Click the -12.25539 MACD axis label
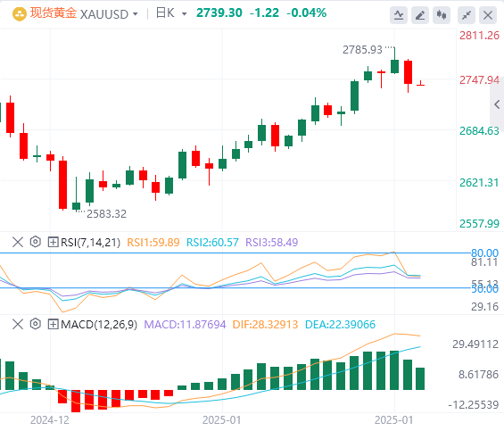Viewport: 504px width, 431px height. 474,404
